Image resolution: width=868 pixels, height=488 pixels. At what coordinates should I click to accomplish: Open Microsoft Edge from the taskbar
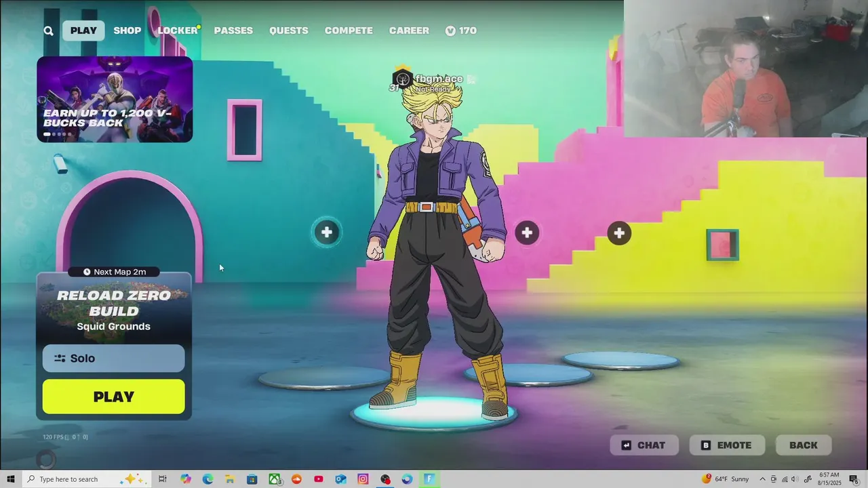tap(208, 479)
